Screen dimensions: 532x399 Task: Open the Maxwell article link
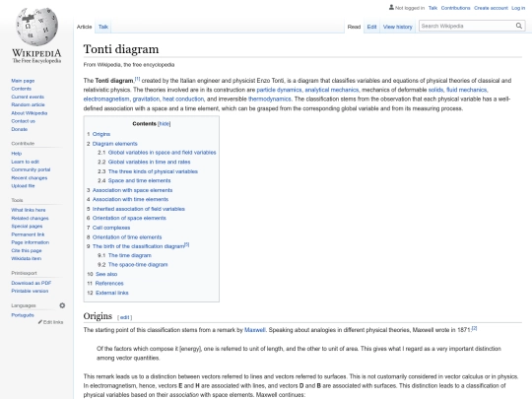(255, 330)
